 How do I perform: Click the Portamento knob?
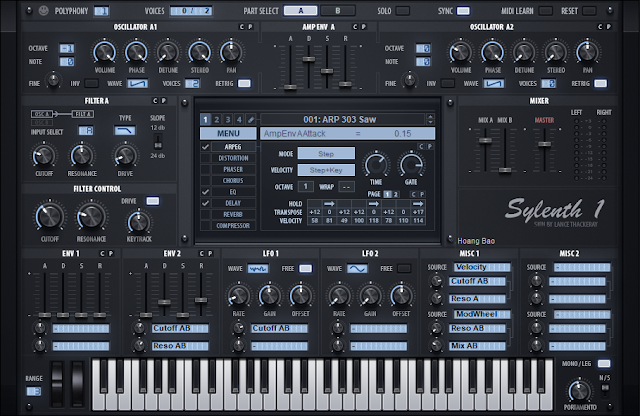coord(580,391)
